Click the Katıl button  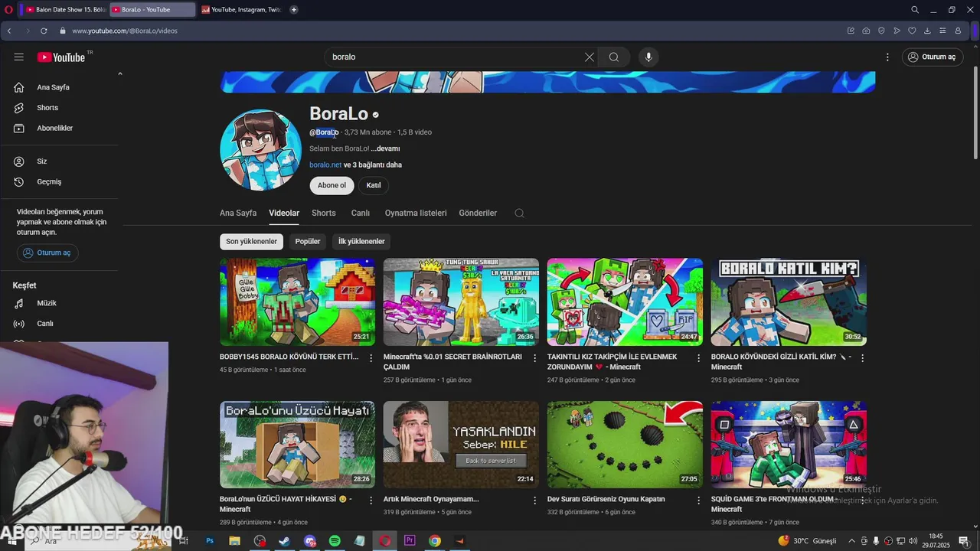tap(374, 185)
